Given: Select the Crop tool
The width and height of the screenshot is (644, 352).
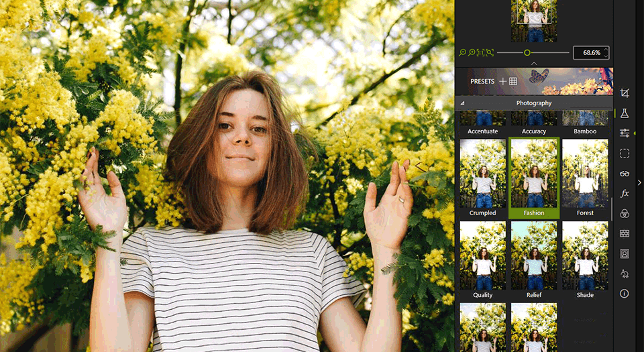Looking at the screenshot, I should [x=625, y=93].
